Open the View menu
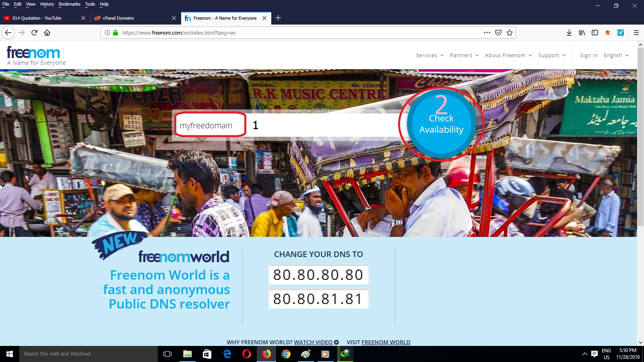 31,4
